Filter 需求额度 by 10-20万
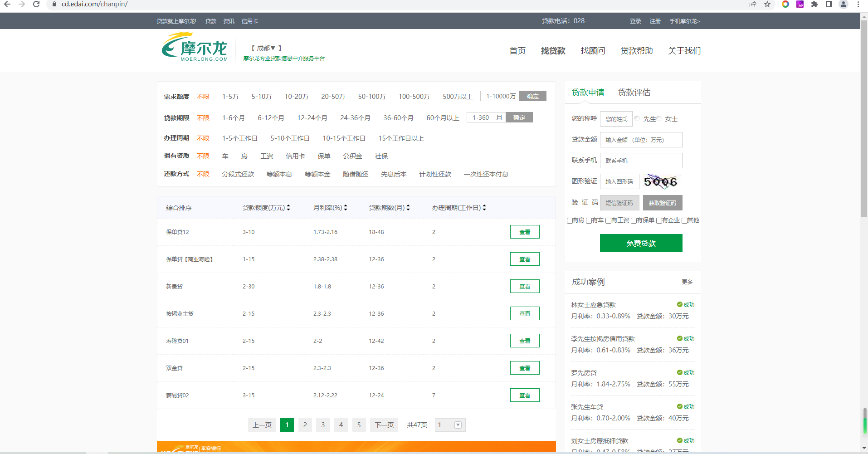Image resolution: width=868 pixels, height=454 pixels. point(297,97)
